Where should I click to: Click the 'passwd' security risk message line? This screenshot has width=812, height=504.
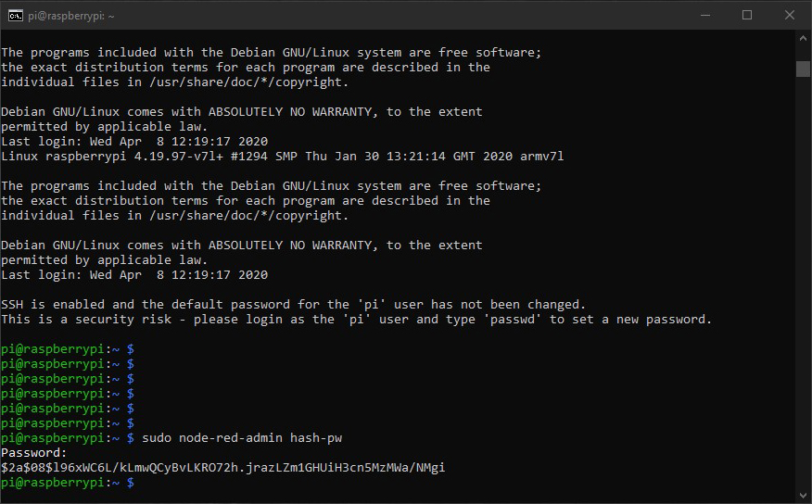click(356, 320)
